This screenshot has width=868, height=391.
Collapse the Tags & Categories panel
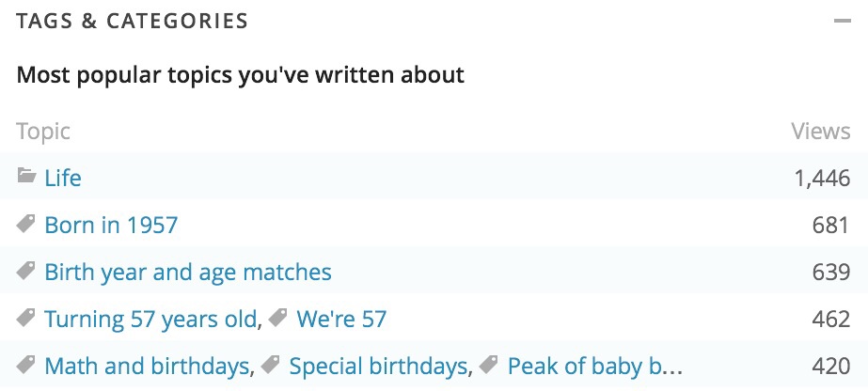tap(842, 21)
